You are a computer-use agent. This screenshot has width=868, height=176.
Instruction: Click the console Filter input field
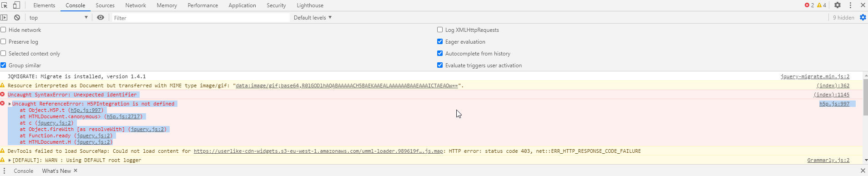coord(200,18)
